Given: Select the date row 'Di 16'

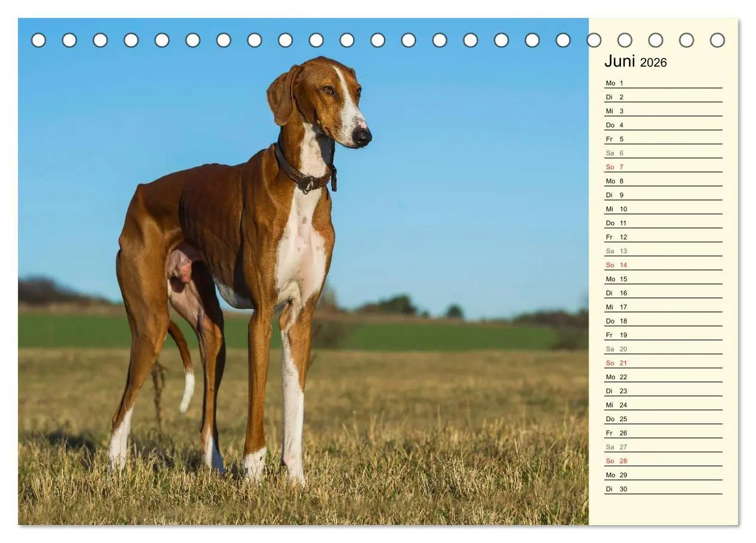Looking at the screenshot, I should point(663,293).
